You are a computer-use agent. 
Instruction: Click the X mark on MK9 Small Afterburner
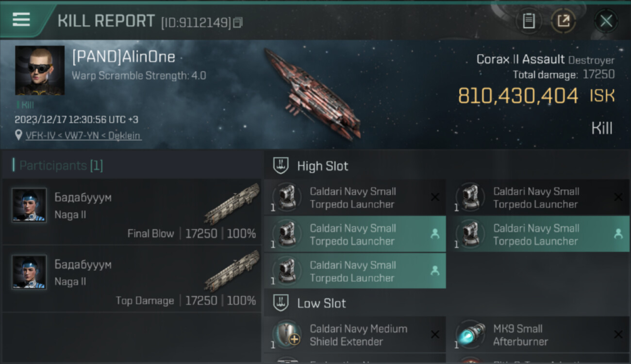coord(618,334)
